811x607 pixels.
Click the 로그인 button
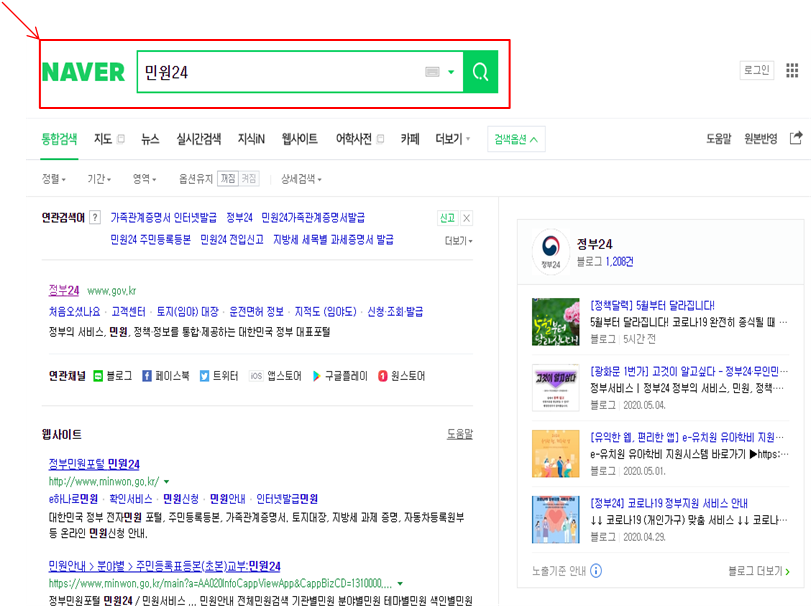click(x=757, y=70)
